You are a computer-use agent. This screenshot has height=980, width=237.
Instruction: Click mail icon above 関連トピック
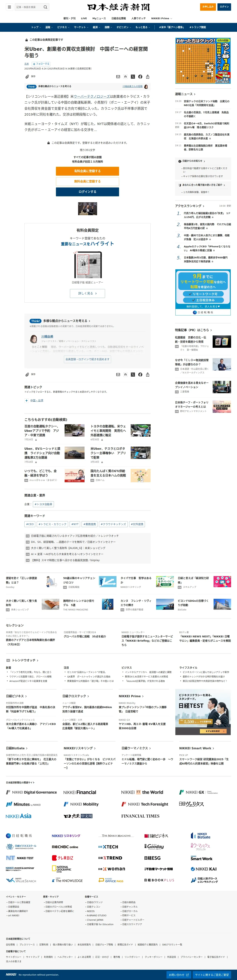click(118, 374)
